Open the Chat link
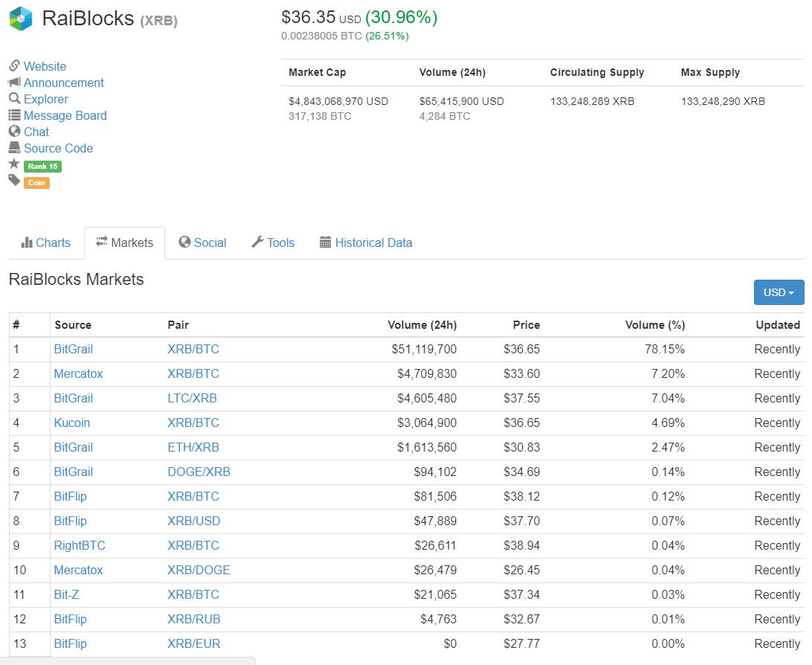 pyautogui.click(x=36, y=132)
